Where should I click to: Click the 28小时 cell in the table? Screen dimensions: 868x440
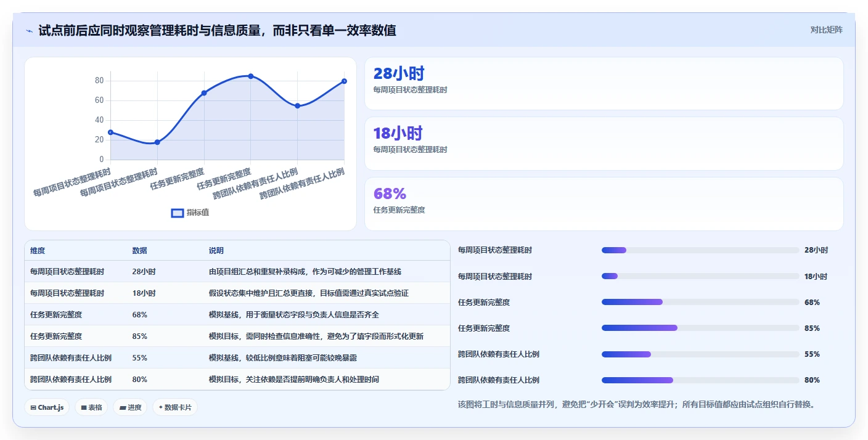pos(144,272)
